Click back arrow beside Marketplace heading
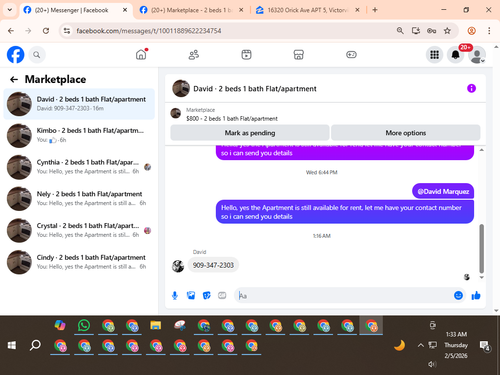The width and height of the screenshot is (500, 375). pyautogui.click(x=14, y=79)
